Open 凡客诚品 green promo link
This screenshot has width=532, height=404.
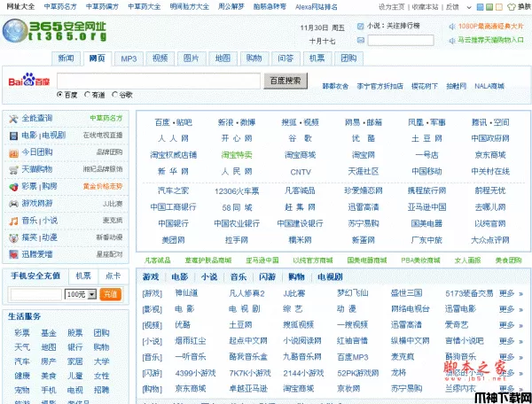pos(158,260)
